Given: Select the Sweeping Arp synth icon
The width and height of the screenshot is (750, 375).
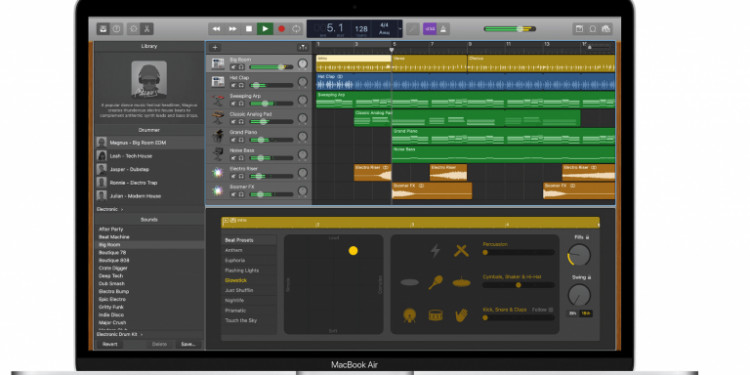Looking at the screenshot, I should click(218, 100).
